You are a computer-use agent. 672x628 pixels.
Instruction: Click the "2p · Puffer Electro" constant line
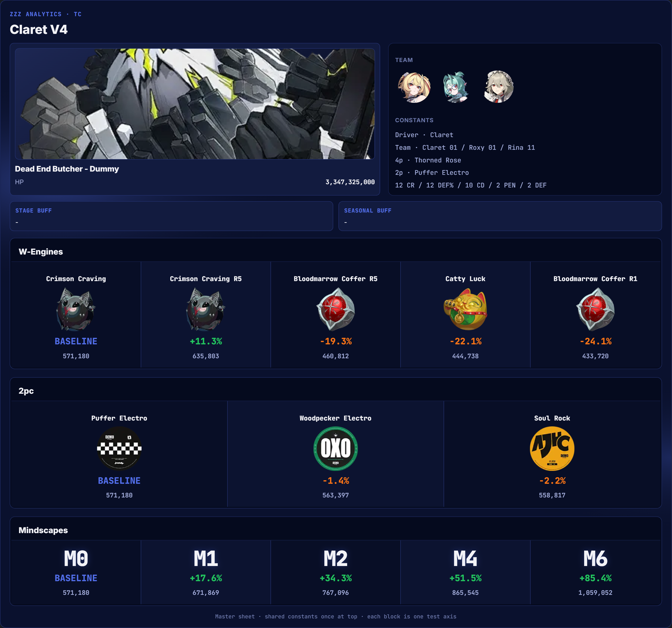point(432,173)
